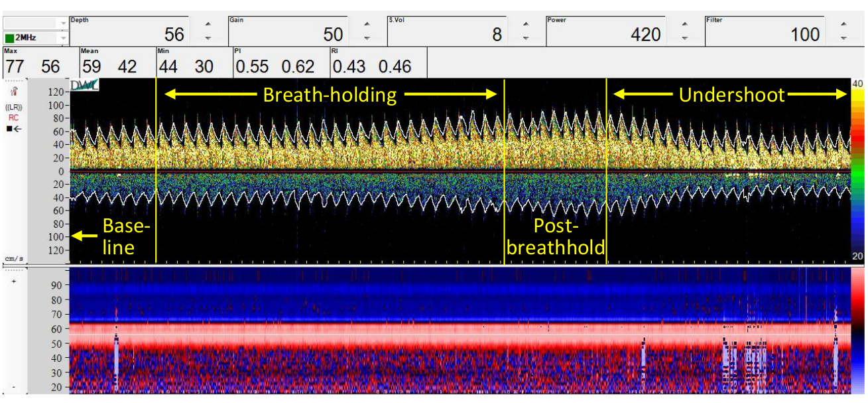This screenshot has height=403, width=868.
Task: Click the PI readout showing 0.55
Action: pos(251,66)
